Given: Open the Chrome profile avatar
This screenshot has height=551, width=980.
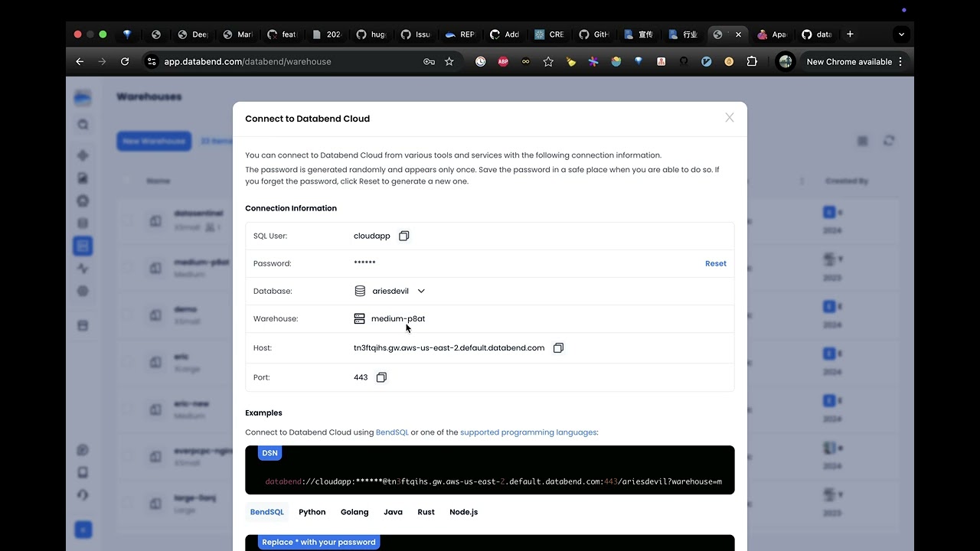Looking at the screenshot, I should pos(786,61).
